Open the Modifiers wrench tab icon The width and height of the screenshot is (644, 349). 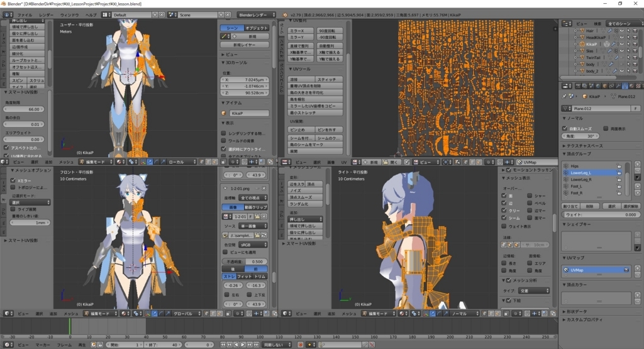click(618, 86)
